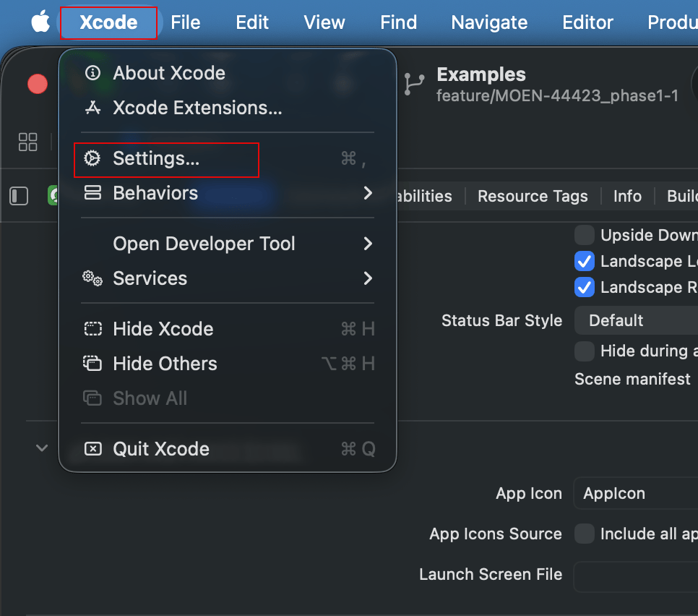Open the grid related-items icon
The image size is (698, 616).
27,142
